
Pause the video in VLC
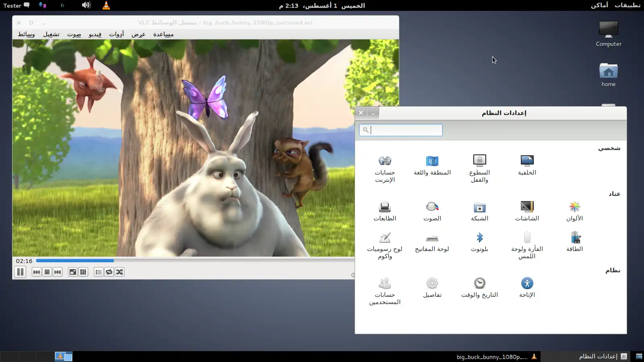pos(20,272)
